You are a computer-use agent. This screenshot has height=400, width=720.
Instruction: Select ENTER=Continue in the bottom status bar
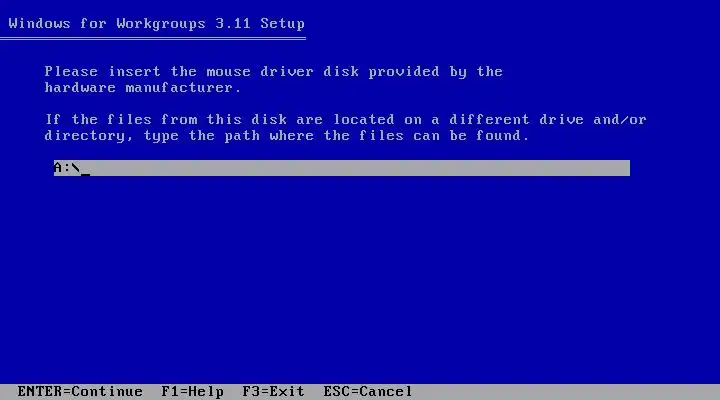pos(80,392)
